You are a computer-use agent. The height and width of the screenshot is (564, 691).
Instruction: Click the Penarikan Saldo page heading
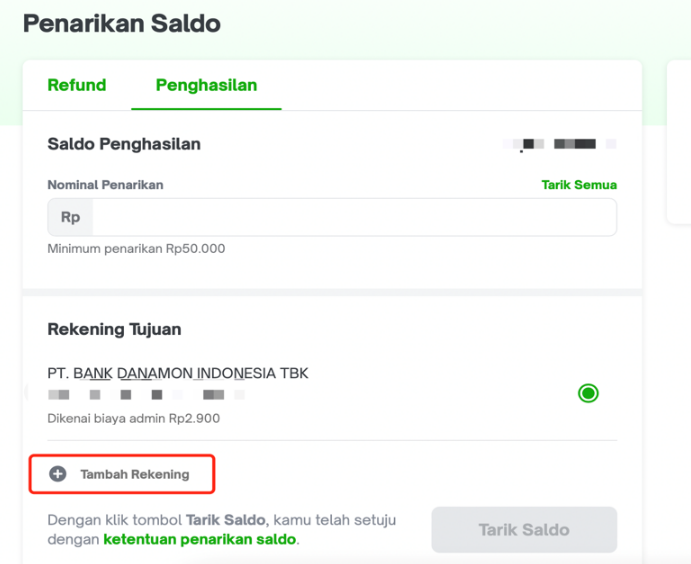(122, 23)
